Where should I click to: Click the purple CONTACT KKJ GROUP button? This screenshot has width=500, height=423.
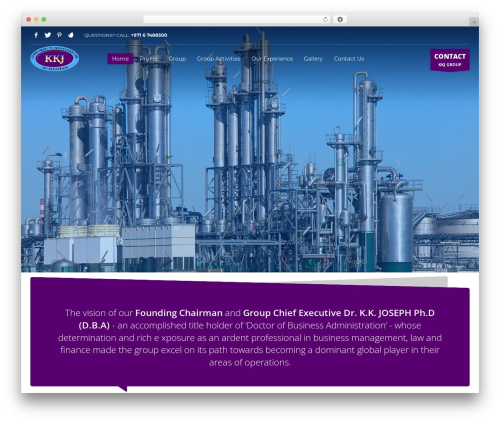coord(450,60)
